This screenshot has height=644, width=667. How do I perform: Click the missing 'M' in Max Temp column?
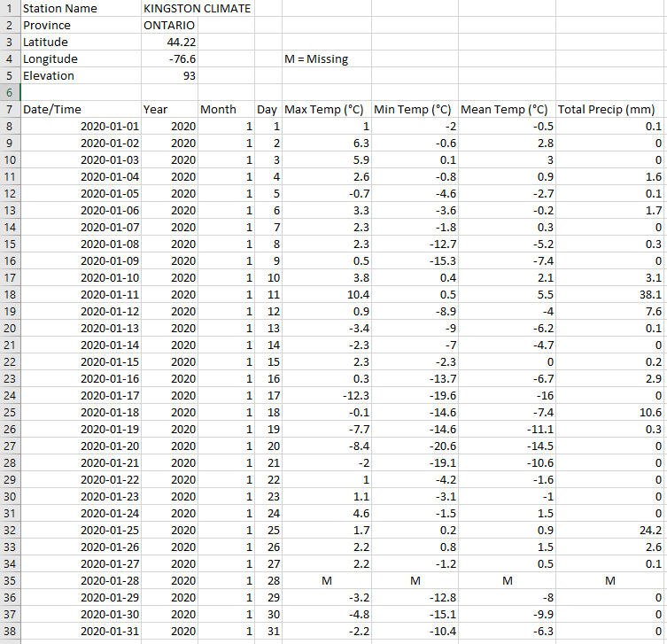[327, 580]
